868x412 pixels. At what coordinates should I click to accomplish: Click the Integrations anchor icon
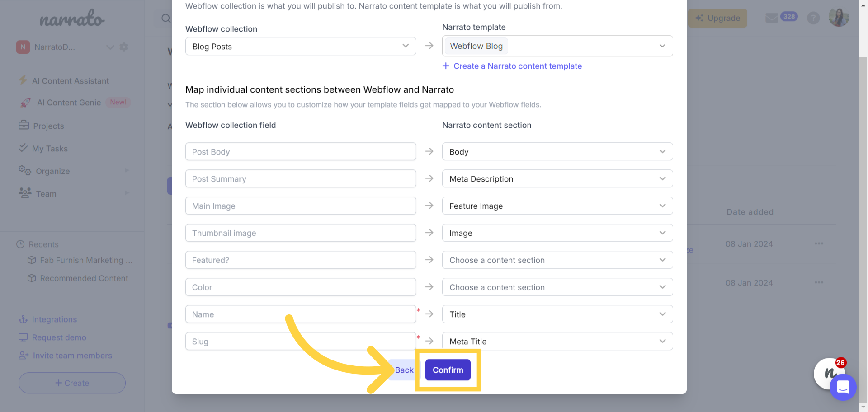[x=23, y=319]
